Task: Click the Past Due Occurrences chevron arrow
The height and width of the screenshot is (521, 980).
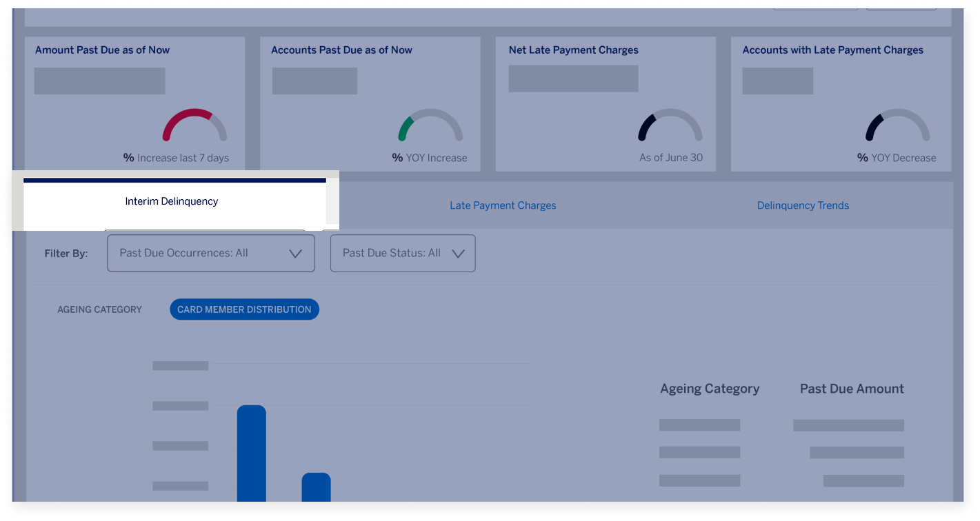Action: coord(296,253)
